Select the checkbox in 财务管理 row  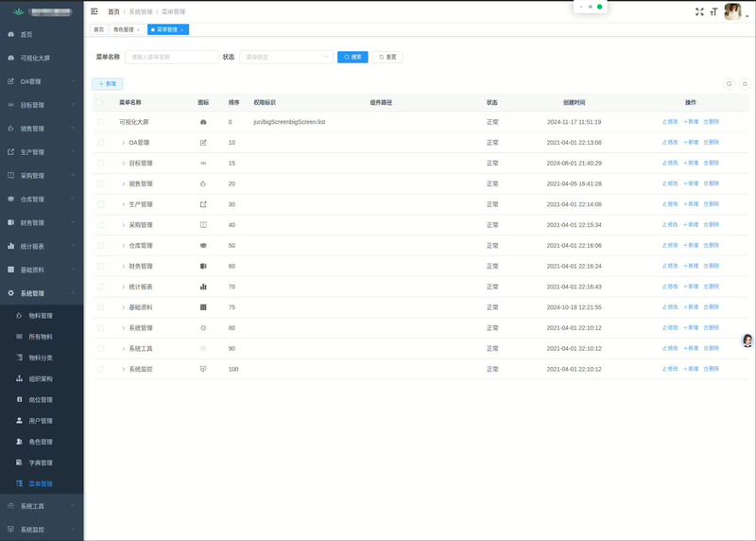tap(100, 266)
